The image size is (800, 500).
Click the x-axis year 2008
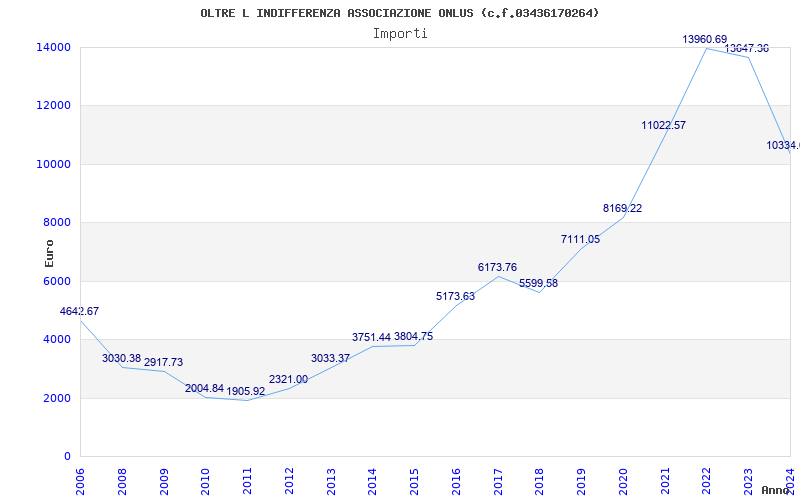[122, 481]
